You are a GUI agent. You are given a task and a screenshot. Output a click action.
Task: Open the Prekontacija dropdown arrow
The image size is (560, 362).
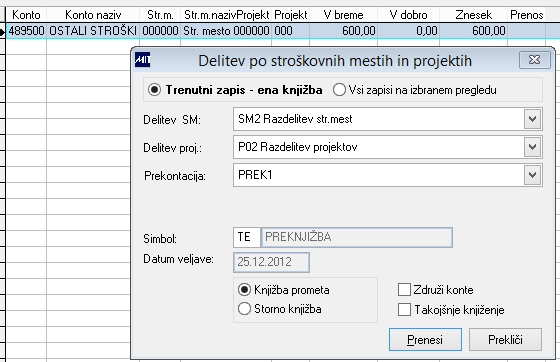532,175
